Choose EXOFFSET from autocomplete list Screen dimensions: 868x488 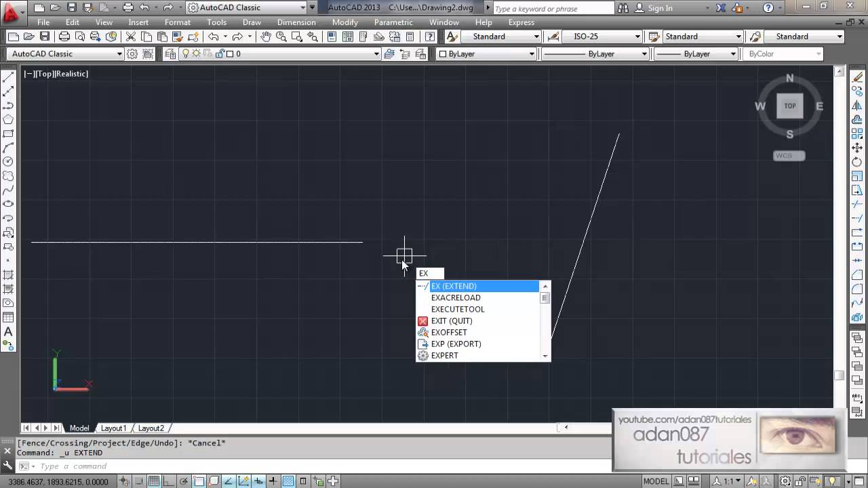coord(477,332)
